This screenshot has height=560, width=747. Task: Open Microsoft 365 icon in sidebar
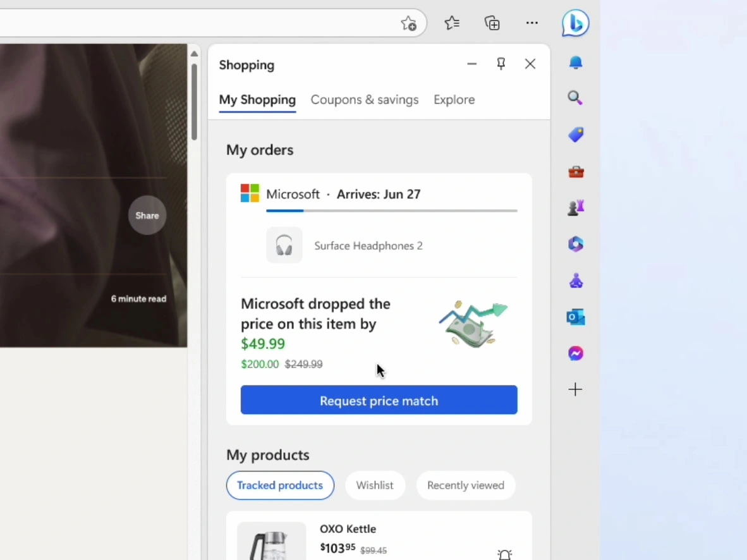point(576,244)
